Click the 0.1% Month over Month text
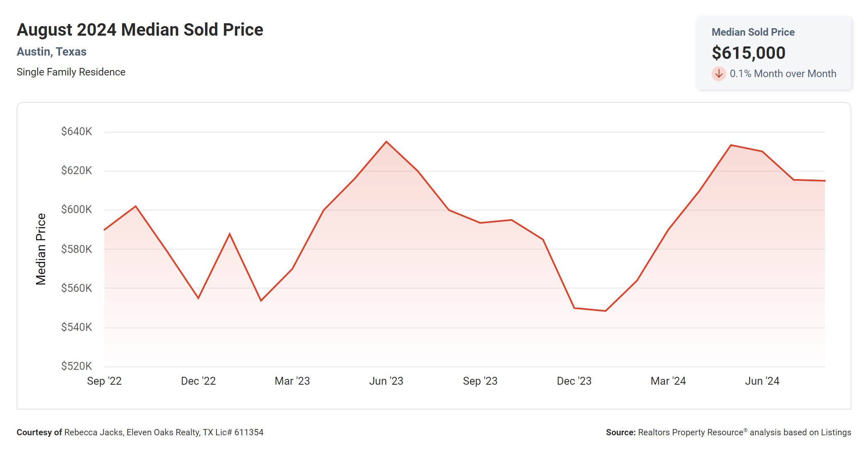 click(783, 73)
